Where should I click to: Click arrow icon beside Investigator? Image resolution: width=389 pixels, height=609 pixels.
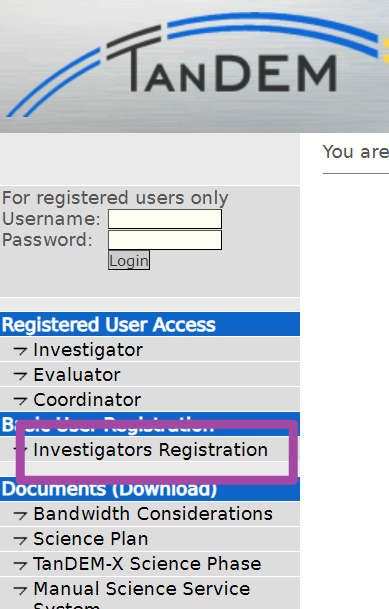(x=20, y=350)
